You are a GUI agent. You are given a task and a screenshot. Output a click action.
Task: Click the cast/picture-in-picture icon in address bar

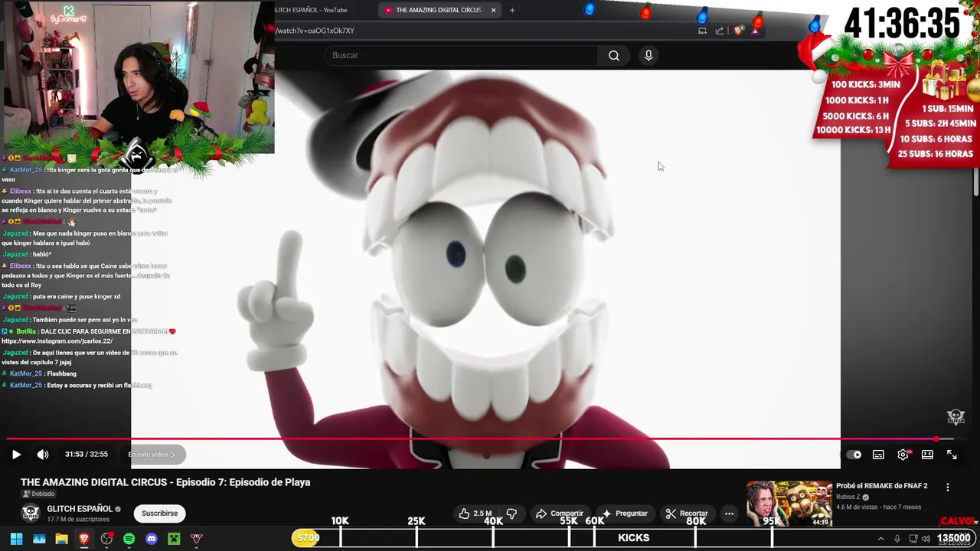pyautogui.click(x=702, y=31)
